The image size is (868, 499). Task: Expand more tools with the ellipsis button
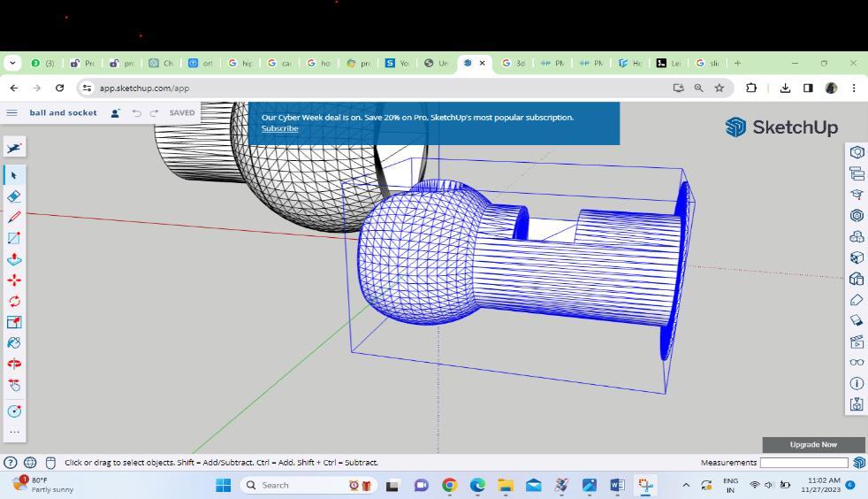coord(14,433)
